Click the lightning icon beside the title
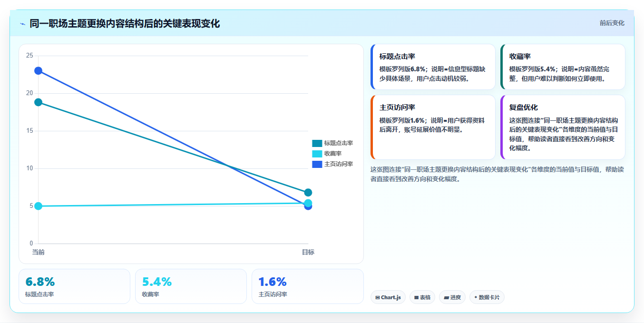Screen dimensions: 644x323 pyautogui.click(x=22, y=24)
